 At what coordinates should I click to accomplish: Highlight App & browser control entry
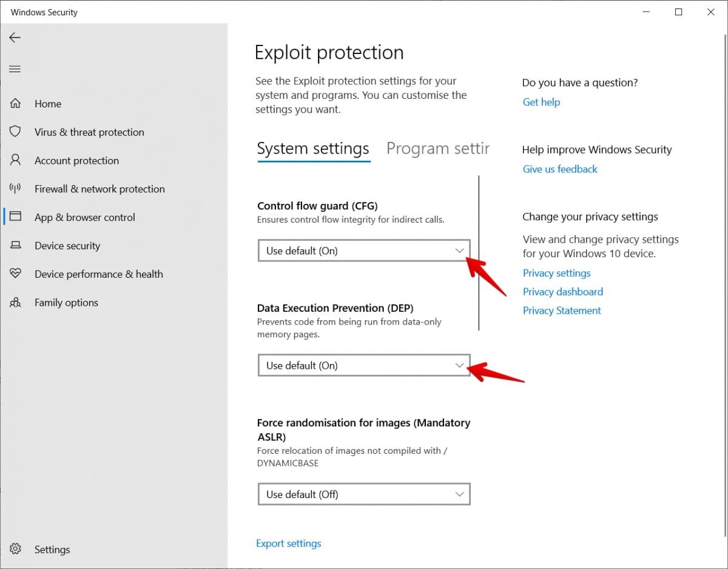pyautogui.click(x=85, y=217)
